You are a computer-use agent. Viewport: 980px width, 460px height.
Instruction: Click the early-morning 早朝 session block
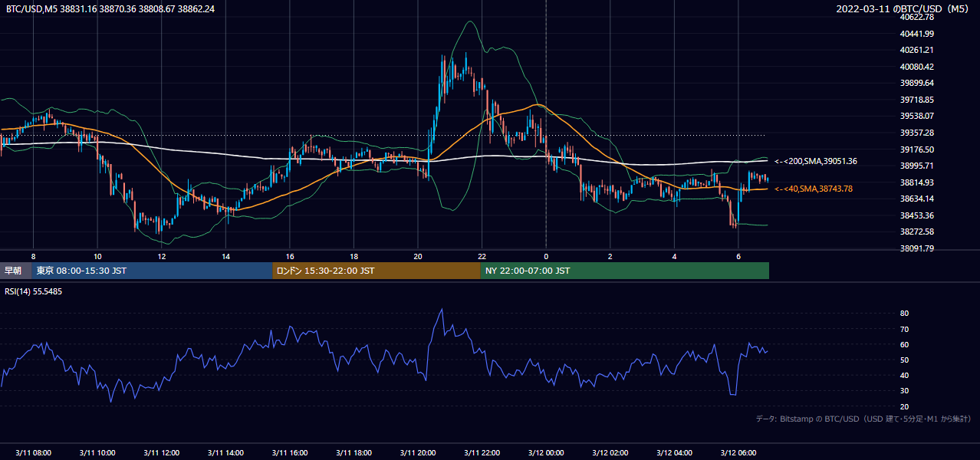click(x=15, y=271)
